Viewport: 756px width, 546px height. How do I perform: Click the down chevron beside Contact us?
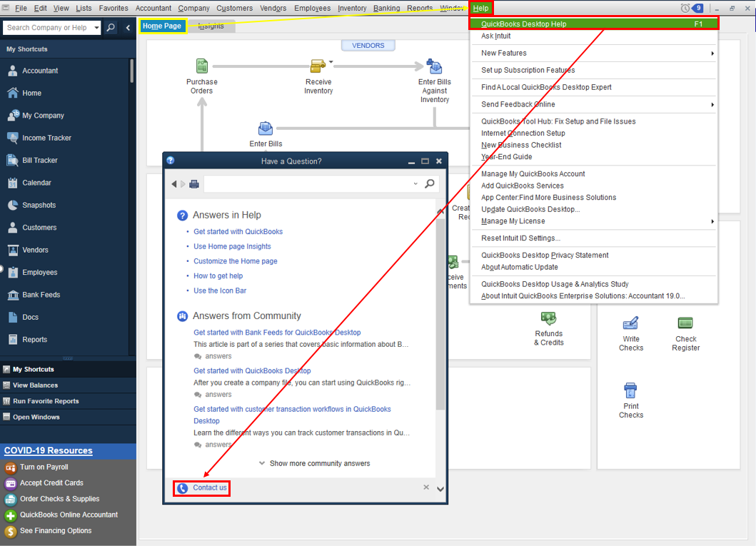(440, 489)
